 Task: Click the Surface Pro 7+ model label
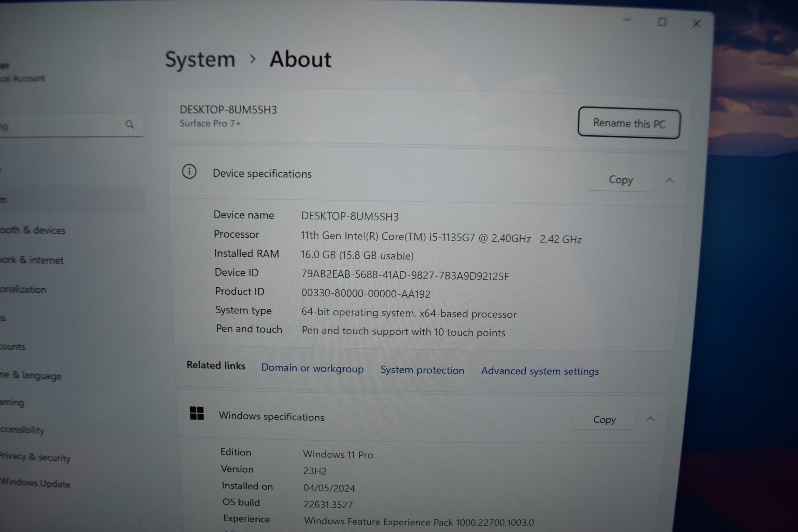click(210, 123)
